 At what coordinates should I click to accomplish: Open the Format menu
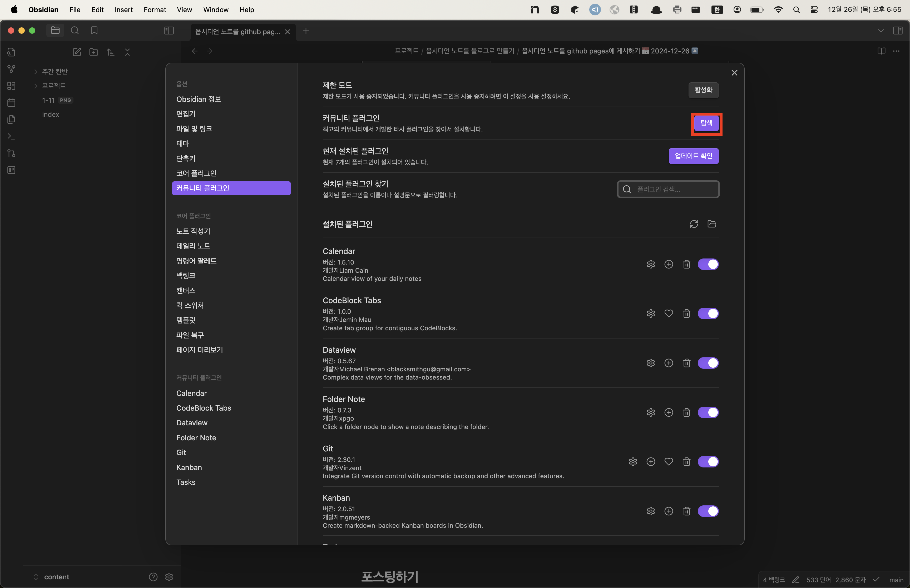[x=155, y=9]
